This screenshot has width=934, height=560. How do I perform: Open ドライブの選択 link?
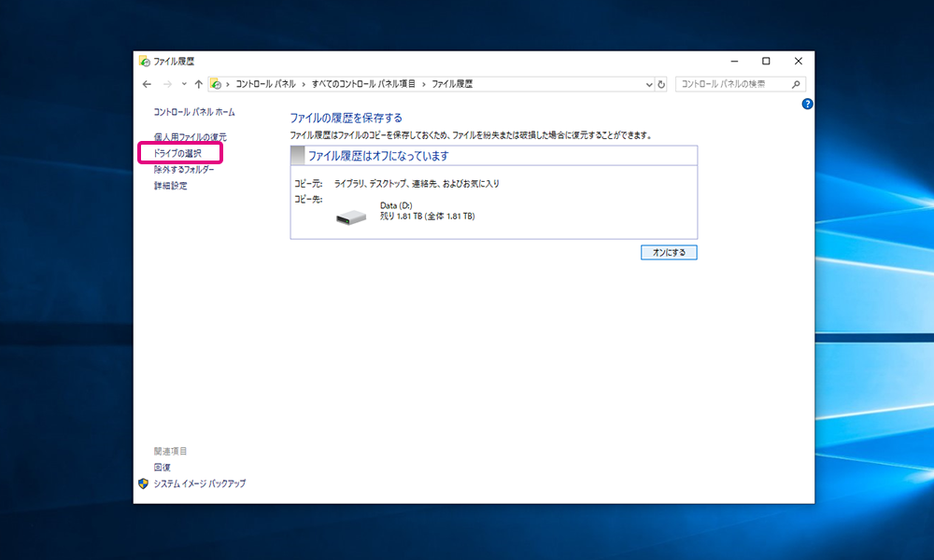[177, 153]
